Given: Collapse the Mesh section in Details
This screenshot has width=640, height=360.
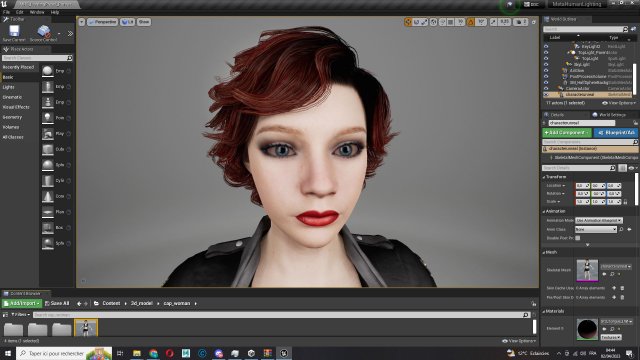Looking at the screenshot, I should (544, 252).
